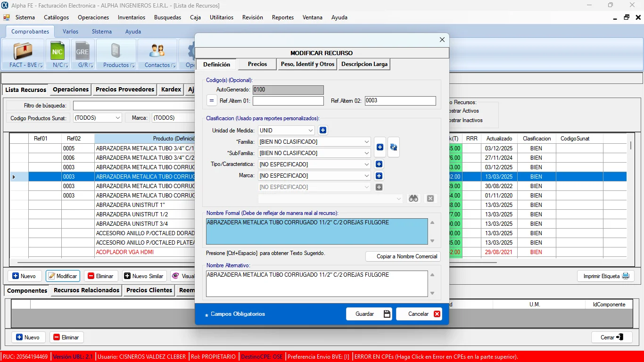Screen dimensions: 644x362
Task: Refresh the Familia and SubFamilia lists
Action: tap(393, 148)
